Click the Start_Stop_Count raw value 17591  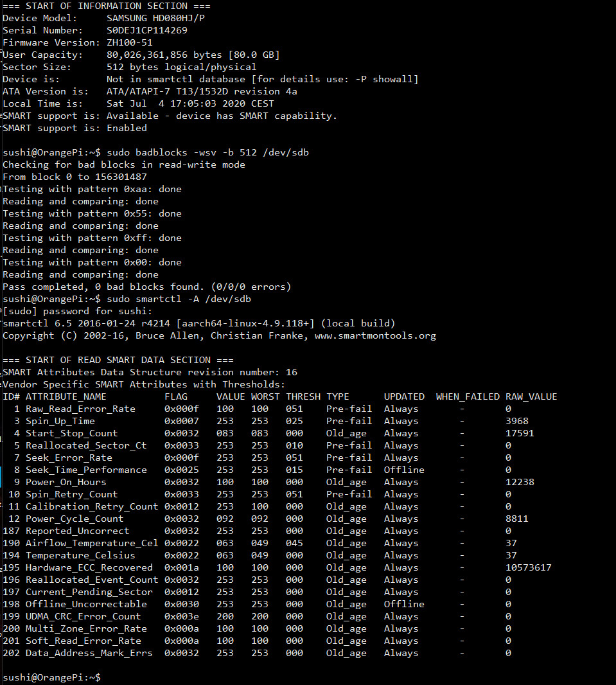tap(520, 433)
